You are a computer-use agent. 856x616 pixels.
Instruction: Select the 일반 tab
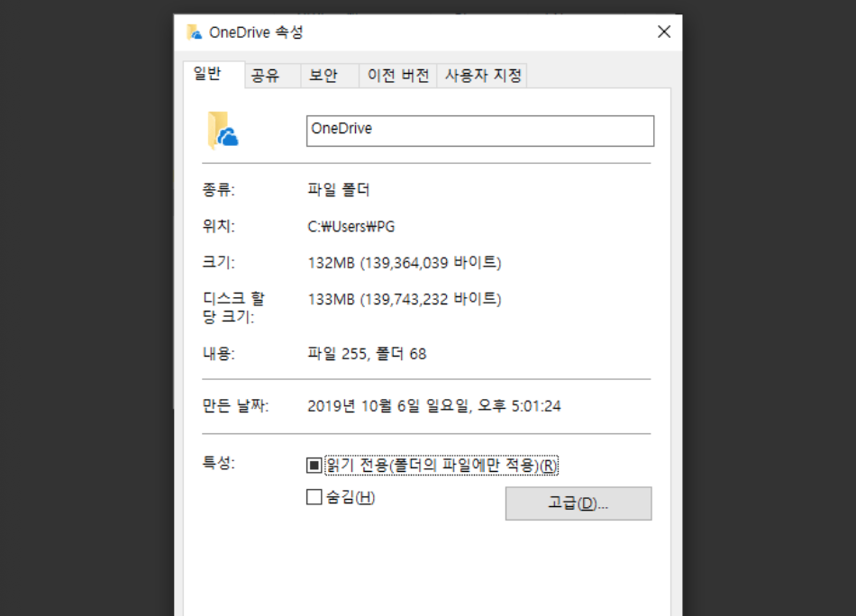[214, 74]
